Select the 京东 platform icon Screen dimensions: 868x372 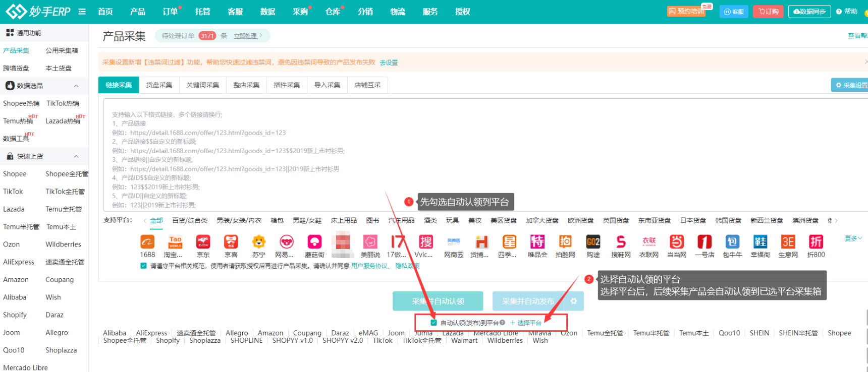203,242
